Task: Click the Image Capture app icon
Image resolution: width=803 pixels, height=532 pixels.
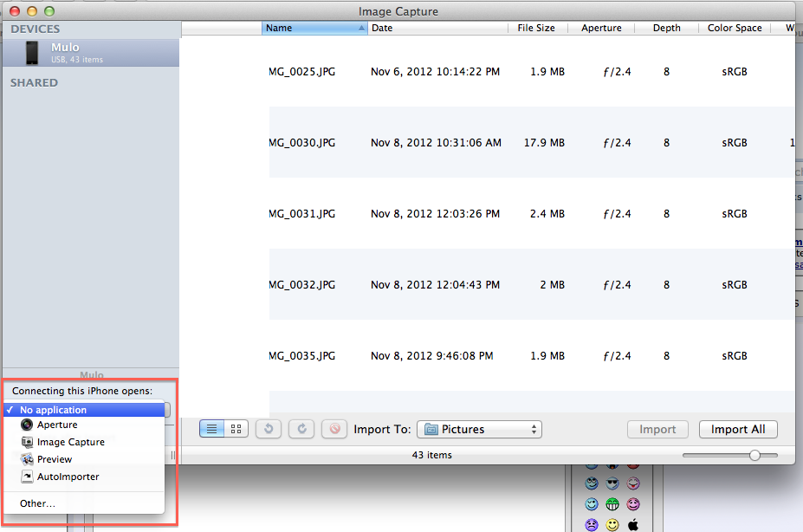Action: pyautogui.click(x=27, y=442)
